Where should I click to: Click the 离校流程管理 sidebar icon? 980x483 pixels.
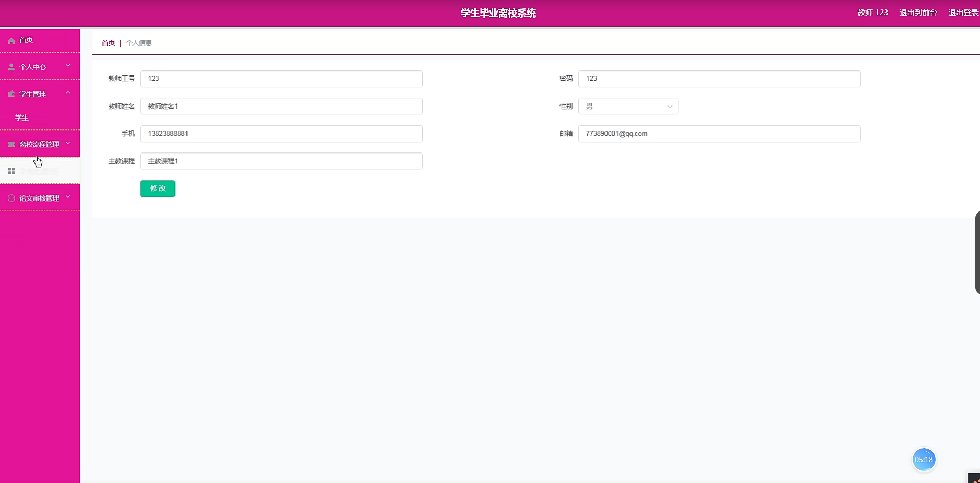[x=11, y=144]
